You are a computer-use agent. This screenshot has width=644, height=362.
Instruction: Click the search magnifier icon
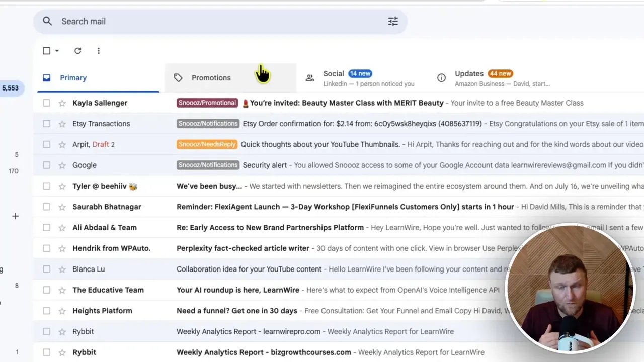point(47,21)
